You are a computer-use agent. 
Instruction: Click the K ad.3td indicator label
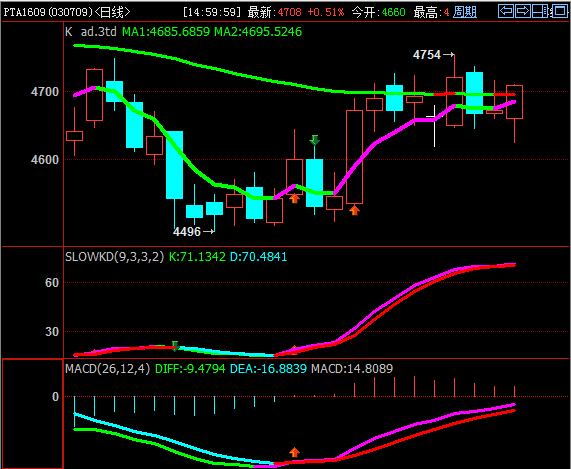click(91, 32)
